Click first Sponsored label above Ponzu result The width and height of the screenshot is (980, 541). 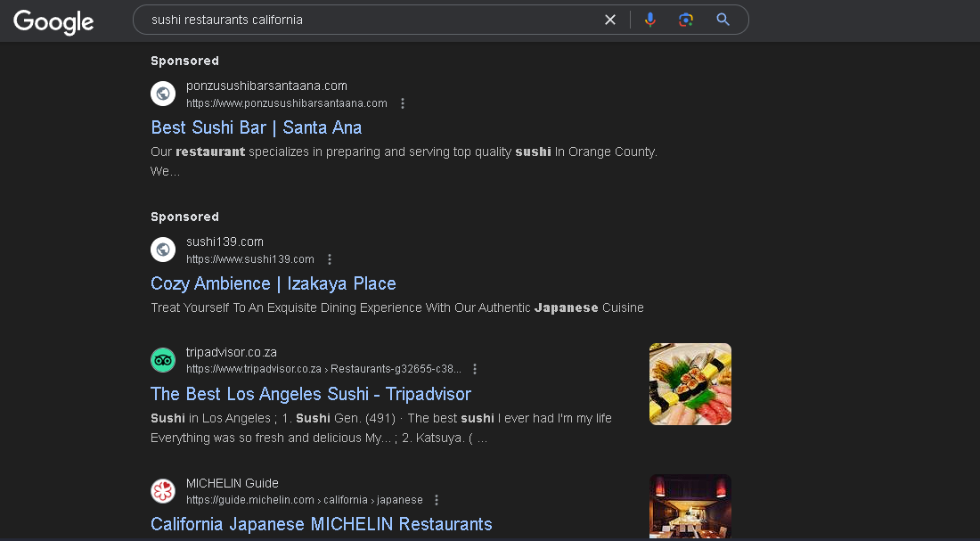pyautogui.click(x=184, y=61)
